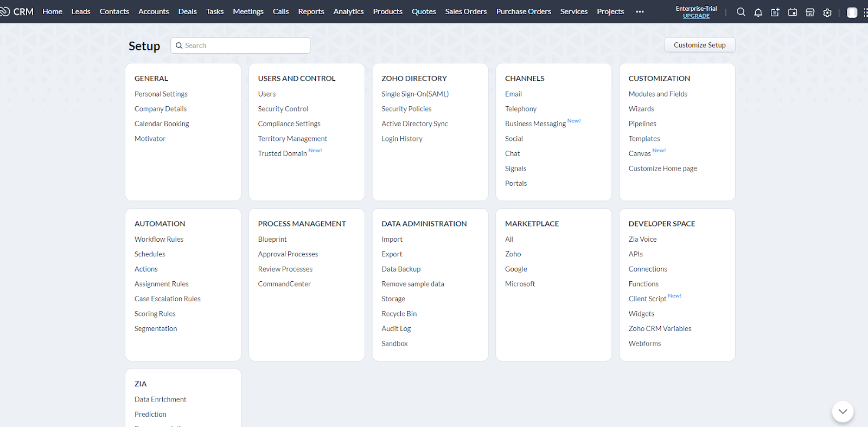Expand the more modules ellipsis menu
This screenshot has height=427, width=868.
pyautogui.click(x=640, y=11)
